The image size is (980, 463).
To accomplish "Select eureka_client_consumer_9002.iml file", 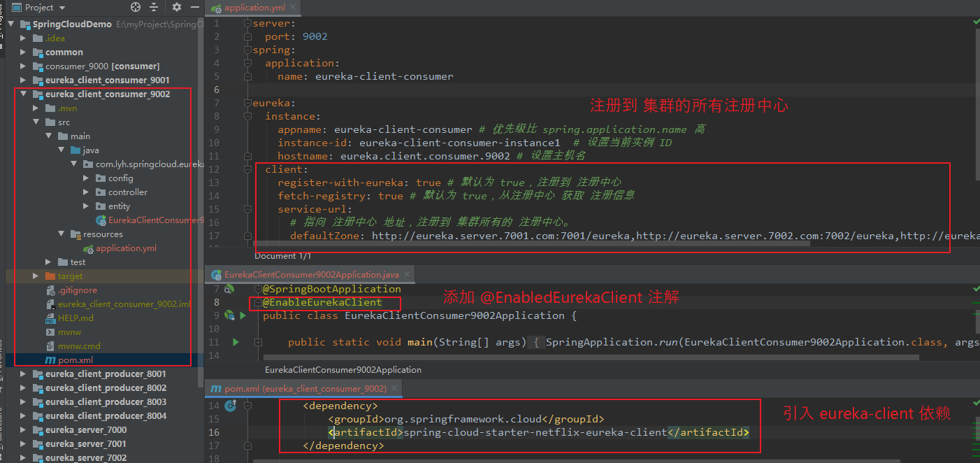I will pos(117,304).
